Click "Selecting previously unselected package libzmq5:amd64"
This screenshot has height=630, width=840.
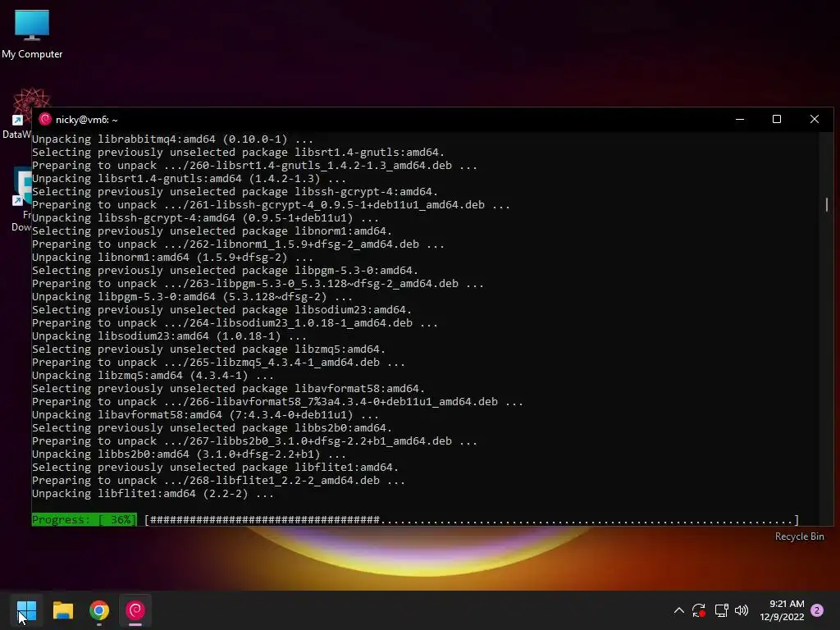click(x=209, y=349)
